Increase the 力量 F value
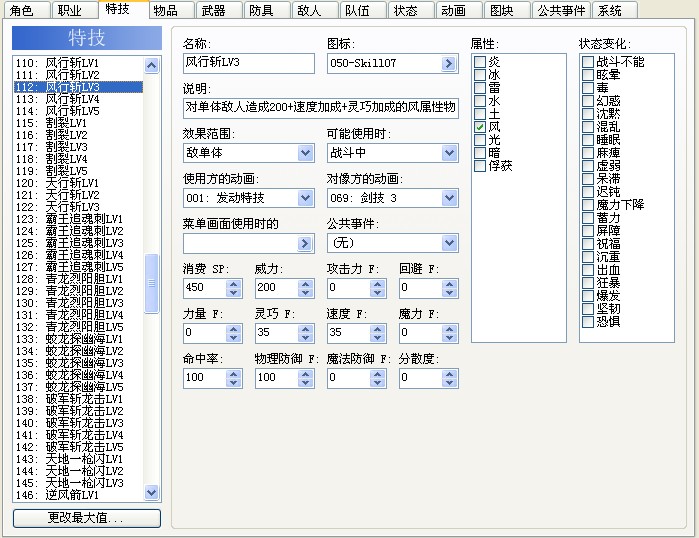 (x=234, y=329)
